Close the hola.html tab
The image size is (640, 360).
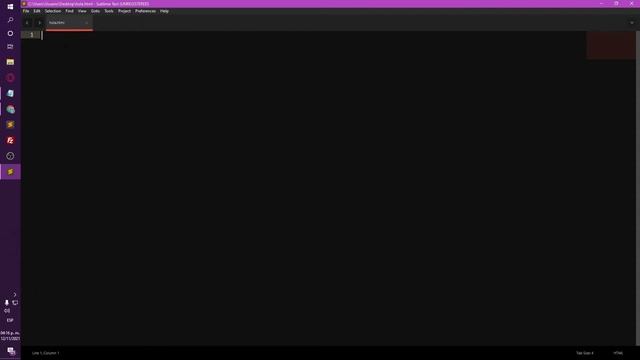[86, 23]
